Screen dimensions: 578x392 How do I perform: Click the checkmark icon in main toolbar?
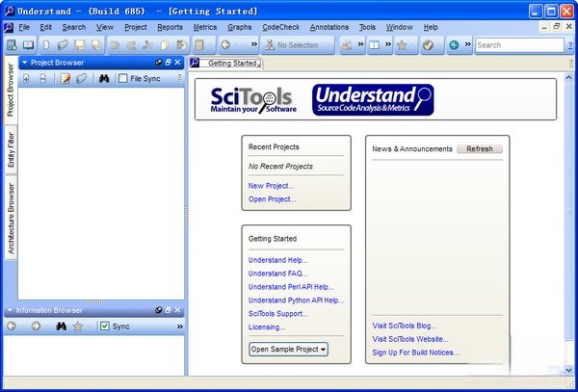click(427, 44)
